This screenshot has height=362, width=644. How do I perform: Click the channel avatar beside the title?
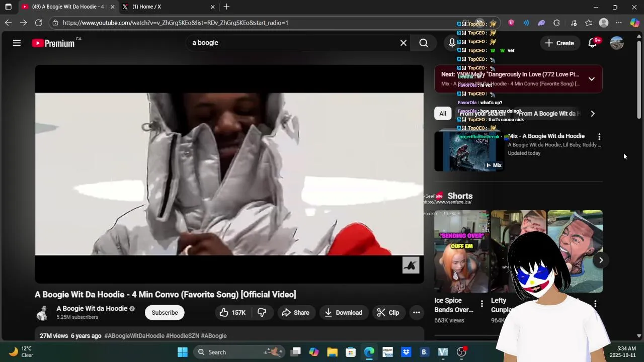(42, 313)
